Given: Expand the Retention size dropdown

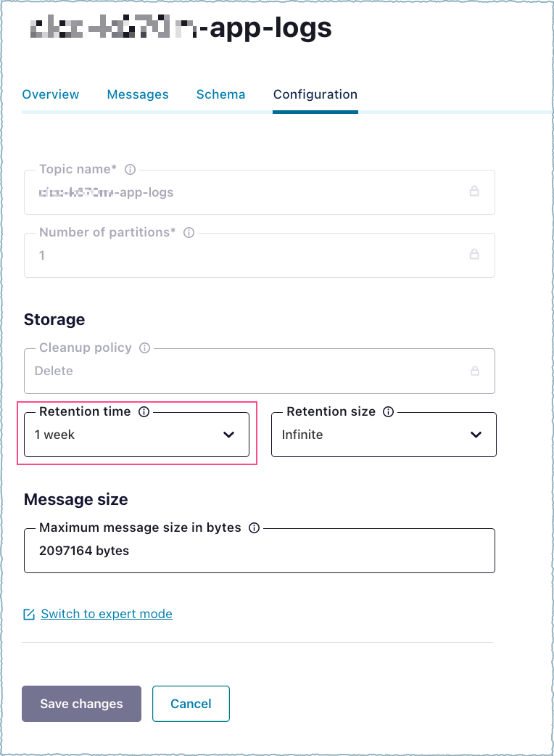Looking at the screenshot, I should (384, 435).
